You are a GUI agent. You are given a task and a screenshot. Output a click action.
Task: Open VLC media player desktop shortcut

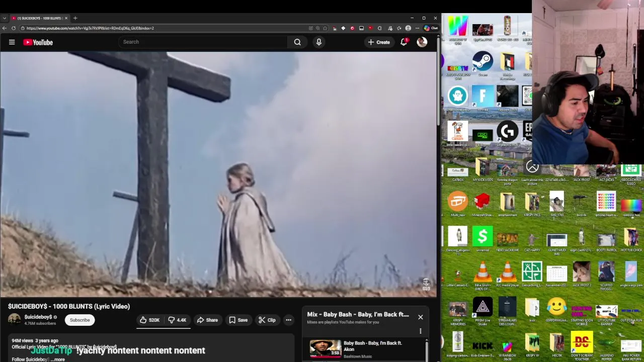(x=507, y=275)
